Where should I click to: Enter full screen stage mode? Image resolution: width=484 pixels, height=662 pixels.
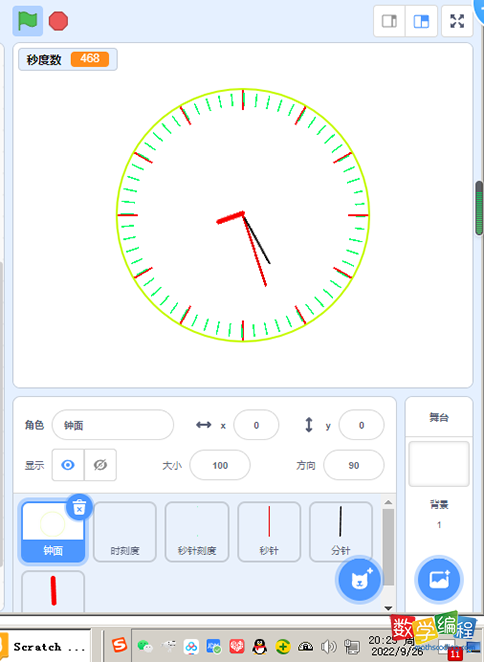(x=457, y=21)
